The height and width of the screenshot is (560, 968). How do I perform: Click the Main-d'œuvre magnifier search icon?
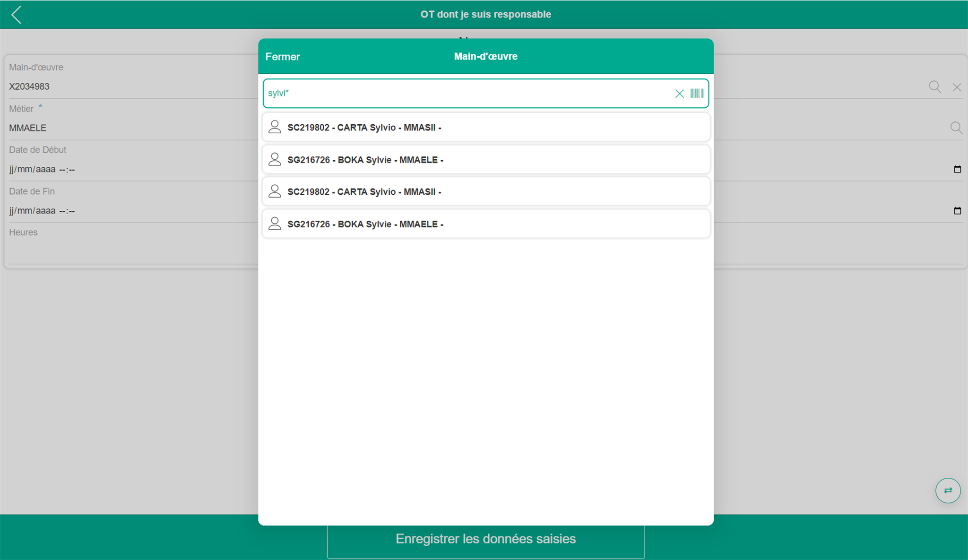tap(934, 87)
